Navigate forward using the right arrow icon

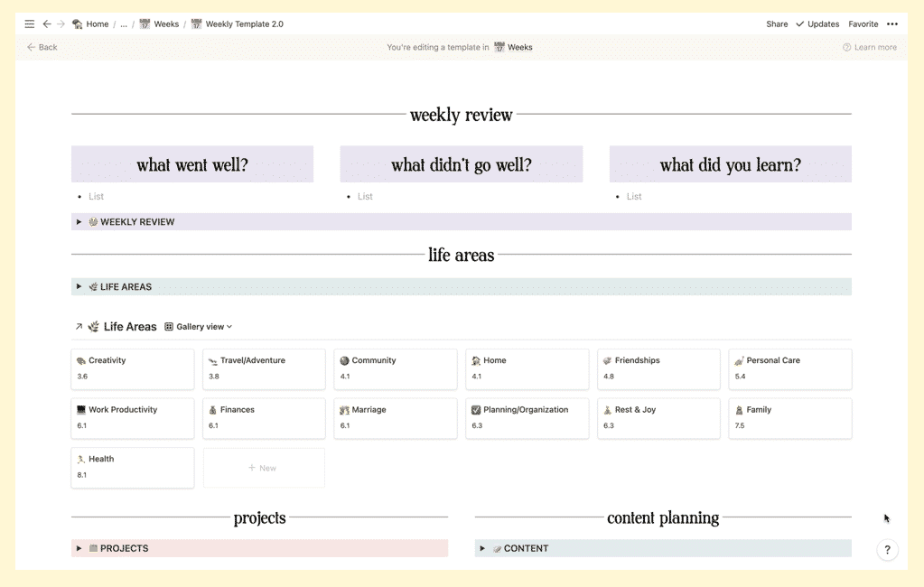pos(60,23)
